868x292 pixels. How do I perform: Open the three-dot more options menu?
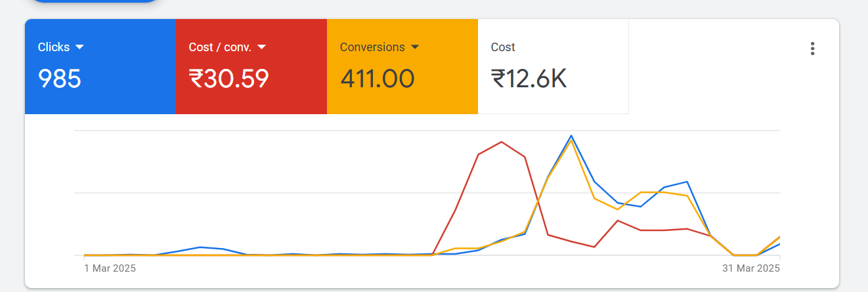coord(812,49)
